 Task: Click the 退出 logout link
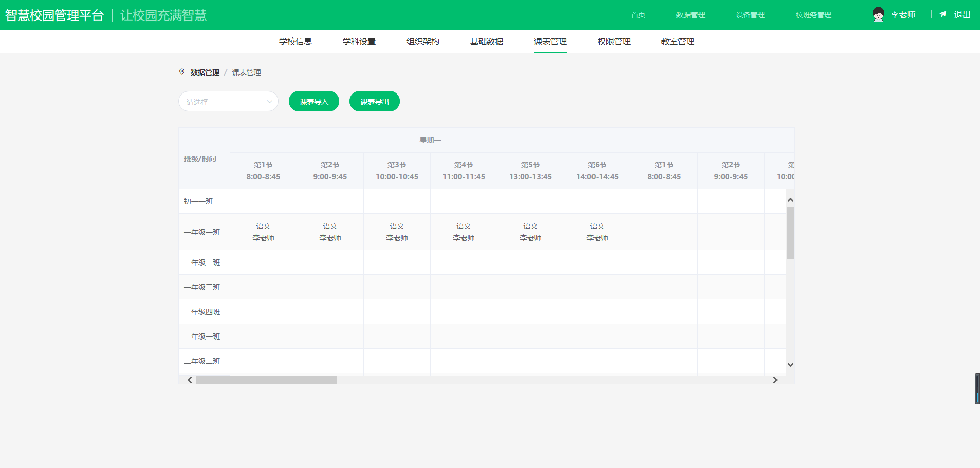(x=963, y=15)
